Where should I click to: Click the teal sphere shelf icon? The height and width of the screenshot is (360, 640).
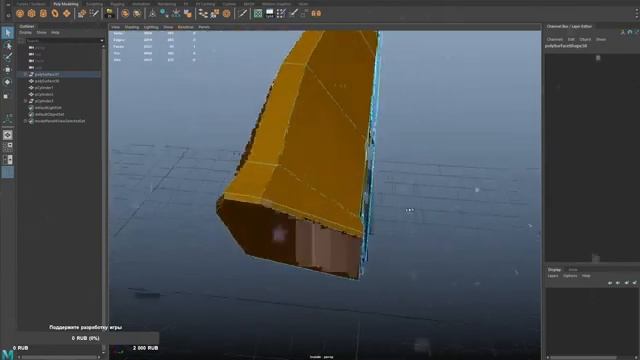[x=164, y=13]
